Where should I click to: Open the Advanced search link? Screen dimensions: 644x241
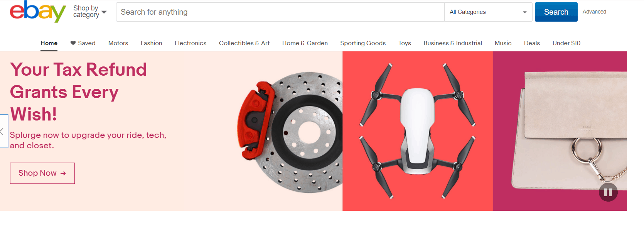[x=594, y=12]
